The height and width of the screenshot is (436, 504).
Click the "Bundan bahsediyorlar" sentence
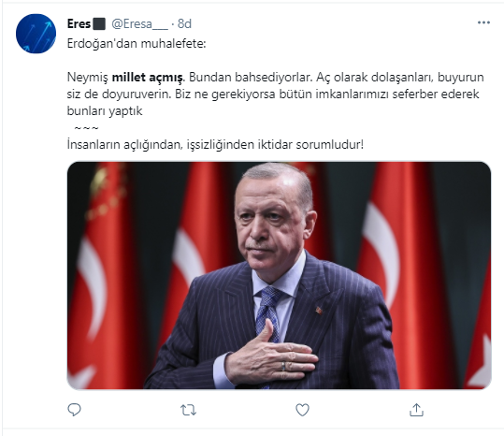(x=251, y=78)
